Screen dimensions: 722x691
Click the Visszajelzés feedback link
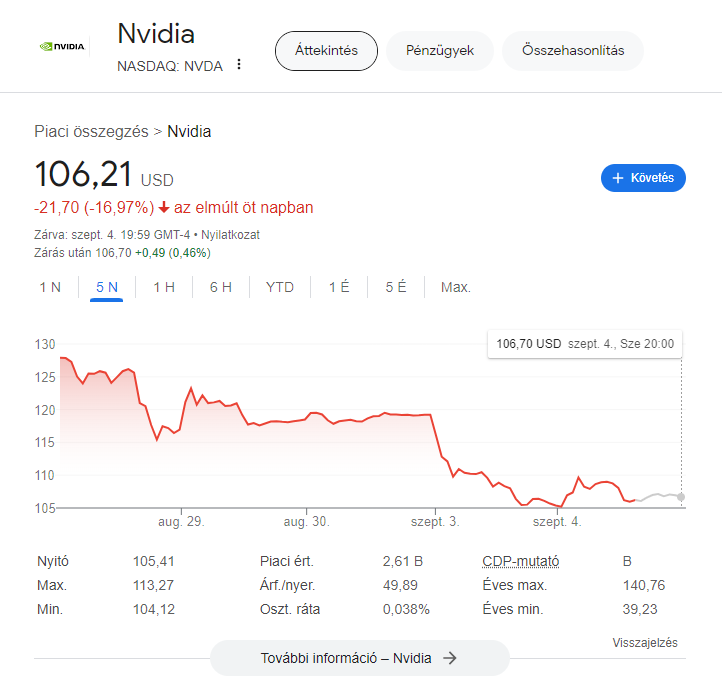[645, 643]
